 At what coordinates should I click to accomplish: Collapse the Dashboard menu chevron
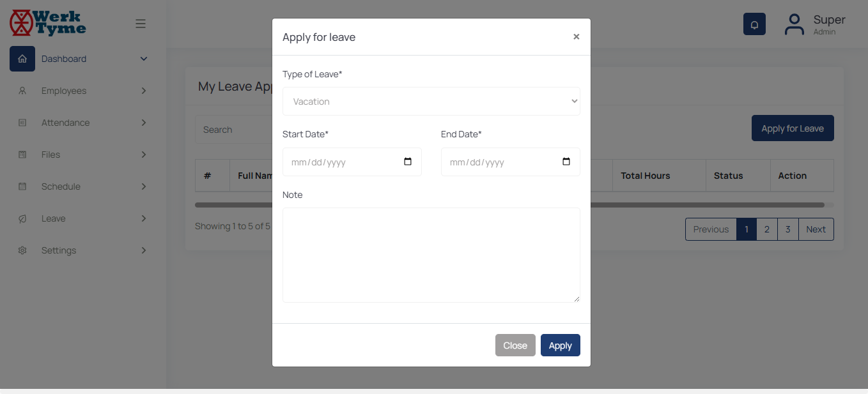144,59
